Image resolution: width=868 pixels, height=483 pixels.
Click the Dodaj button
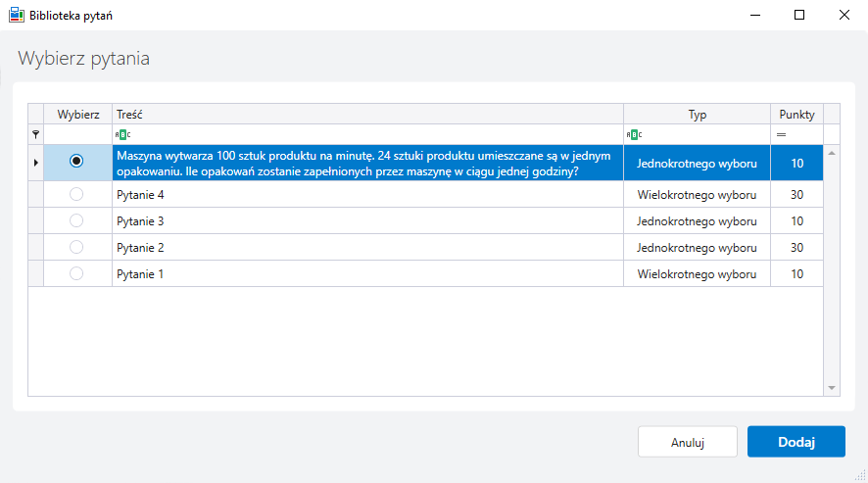796,442
